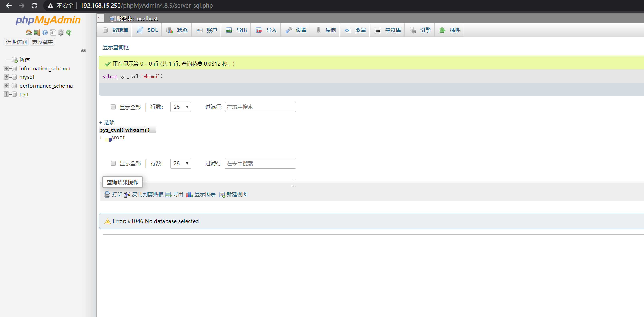Image resolution: width=644 pixels, height=317 pixels.
Task: Select the test database in tree
Action: [24, 94]
